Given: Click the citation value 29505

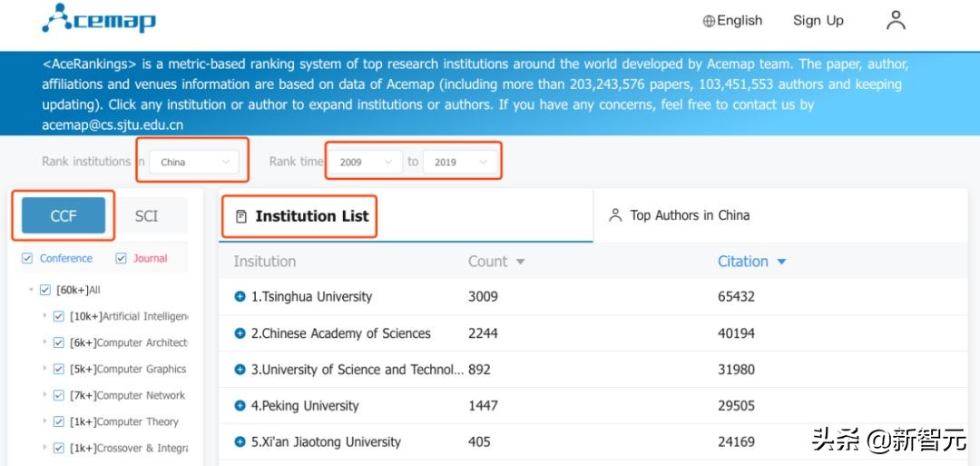Looking at the screenshot, I should pyautogui.click(x=736, y=406).
